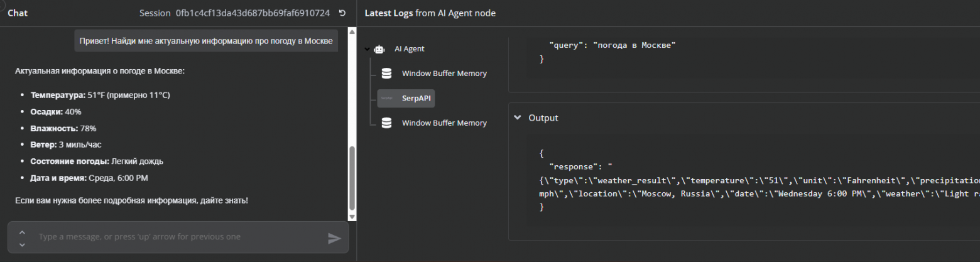Click the chat scrollbar down arrow
Screen dimensions: 980x262
click(x=352, y=217)
